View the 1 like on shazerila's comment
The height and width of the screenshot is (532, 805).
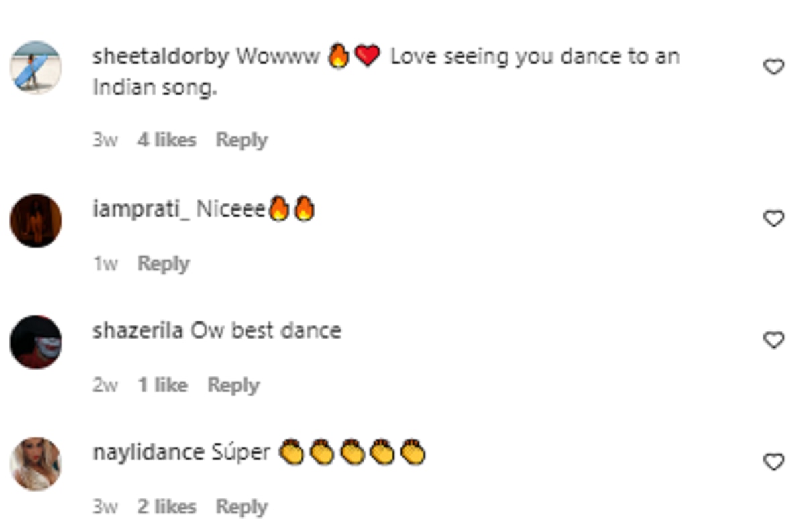[x=162, y=385]
